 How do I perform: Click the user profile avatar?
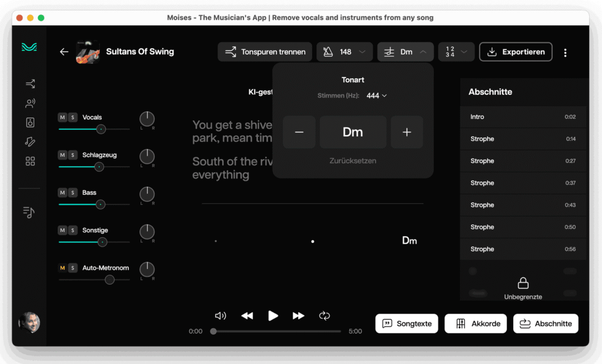click(x=29, y=322)
